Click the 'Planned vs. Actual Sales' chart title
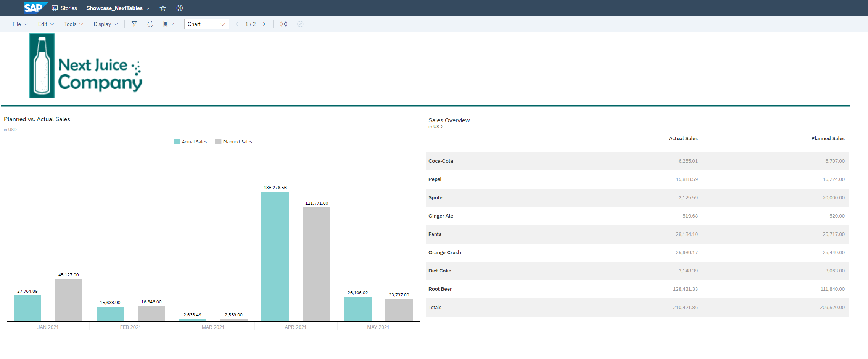This screenshot has height=359, width=868. coord(37,119)
